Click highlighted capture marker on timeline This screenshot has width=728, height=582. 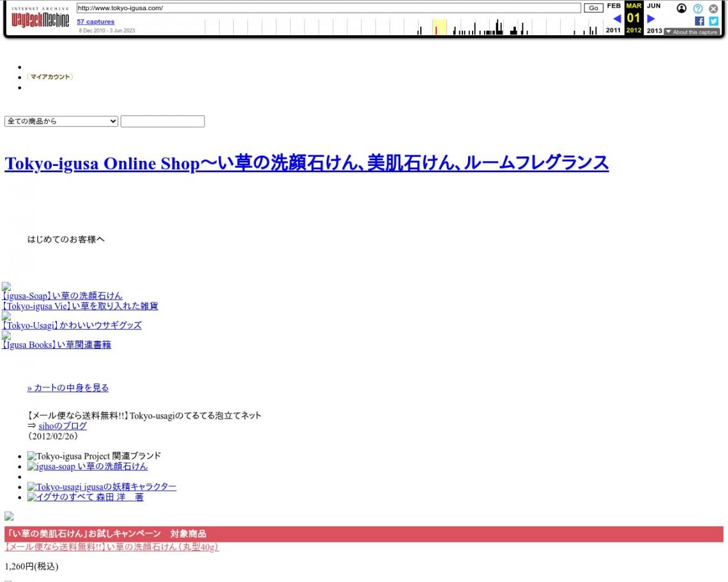click(436, 30)
